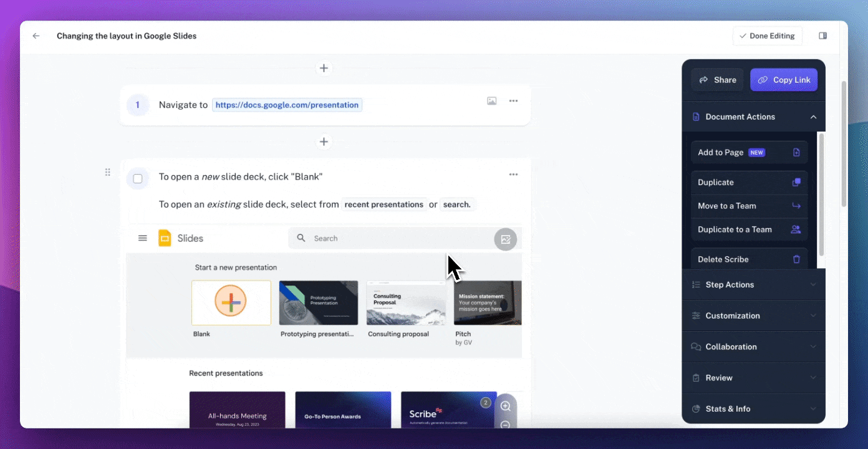Viewport: 868px width, 449px height.
Task: Click the Start a new presentation text
Action: click(236, 267)
